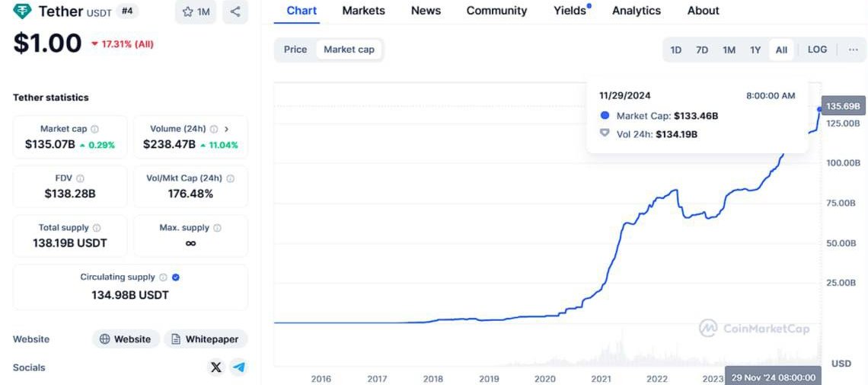Screen dimensions: 868x385
Task: Open the About tab
Action: click(x=703, y=11)
